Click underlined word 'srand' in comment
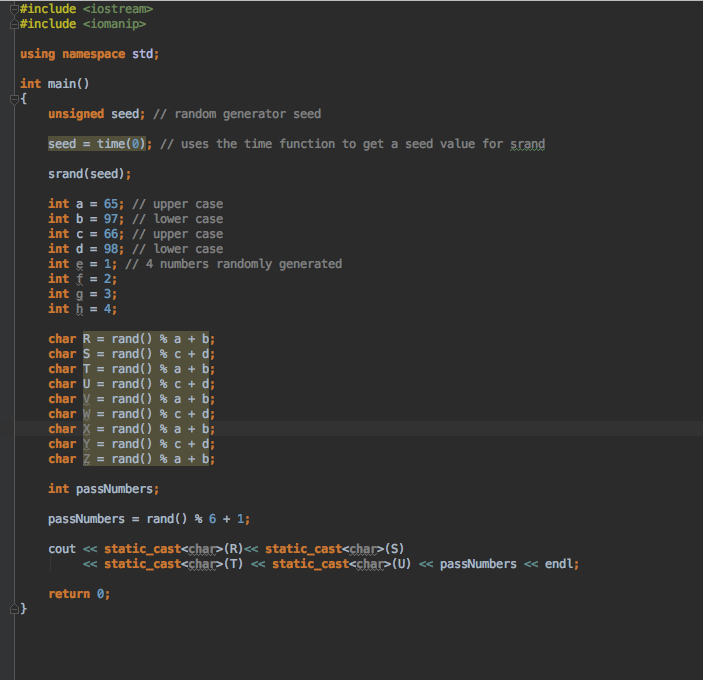Image resolution: width=703 pixels, height=680 pixels. coord(528,144)
